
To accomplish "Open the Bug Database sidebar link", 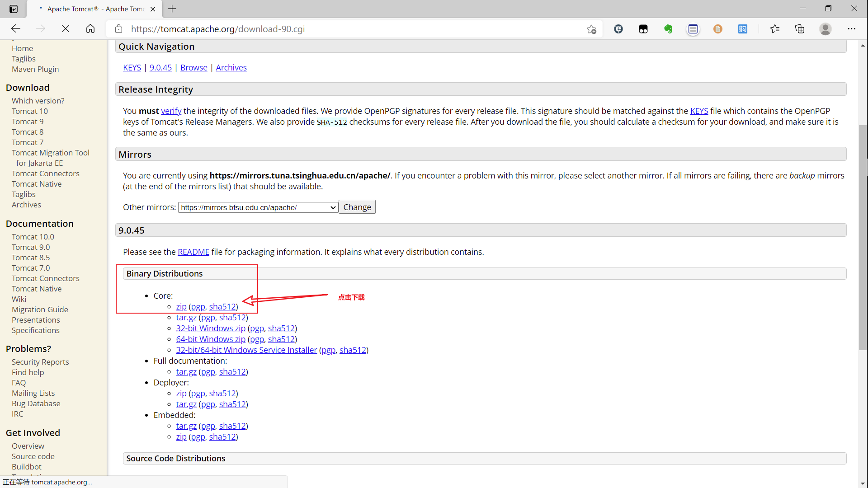I will (36, 404).
